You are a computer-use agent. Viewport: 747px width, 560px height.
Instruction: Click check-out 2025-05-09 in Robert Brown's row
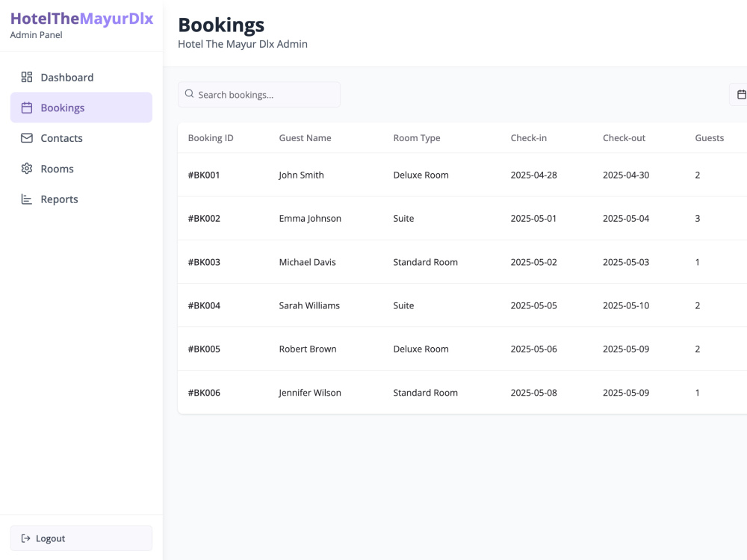(x=626, y=349)
